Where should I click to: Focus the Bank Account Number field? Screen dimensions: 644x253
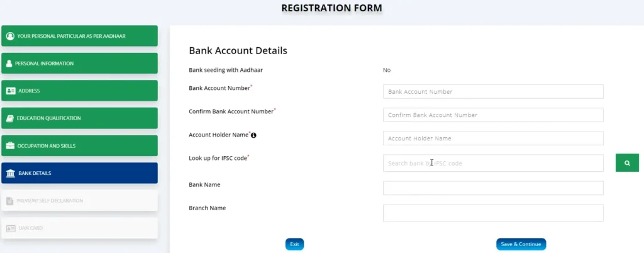click(493, 92)
